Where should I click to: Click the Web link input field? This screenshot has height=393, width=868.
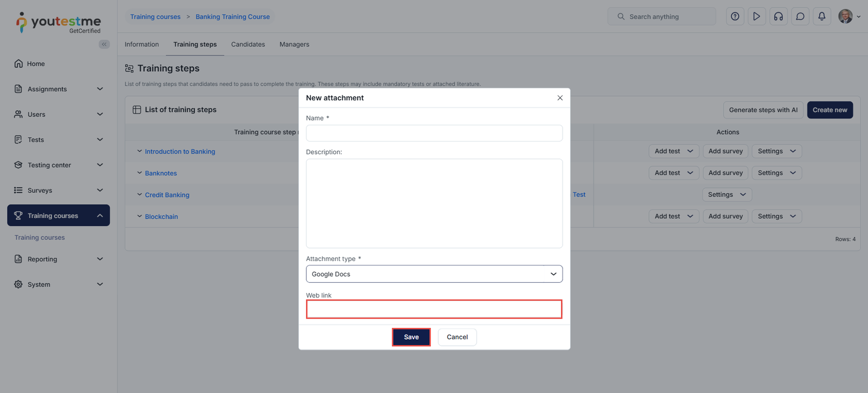pyautogui.click(x=434, y=309)
